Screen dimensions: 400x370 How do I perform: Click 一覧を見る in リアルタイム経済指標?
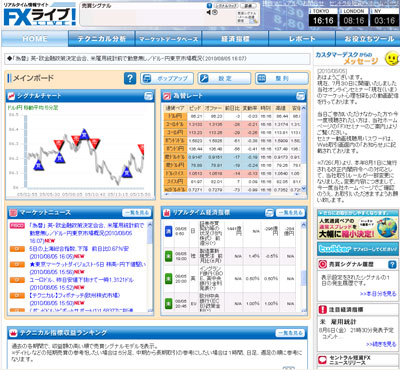[x=290, y=213]
